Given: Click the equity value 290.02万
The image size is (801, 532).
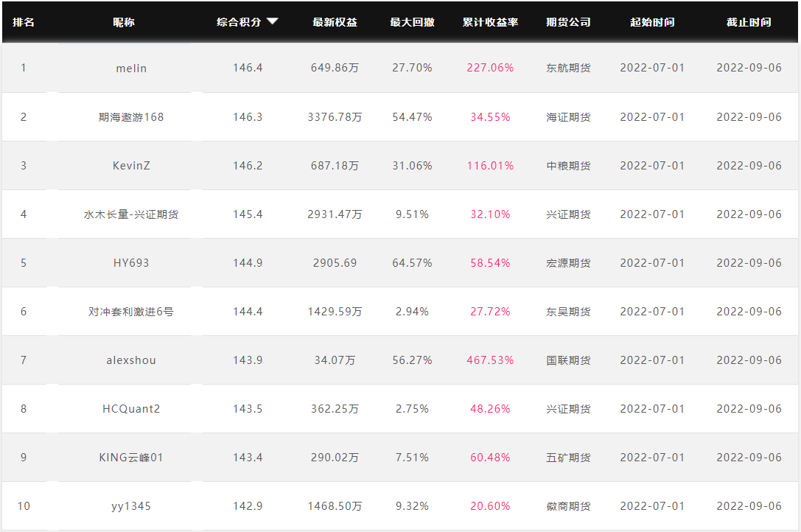Looking at the screenshot, I should click(335, 456).
